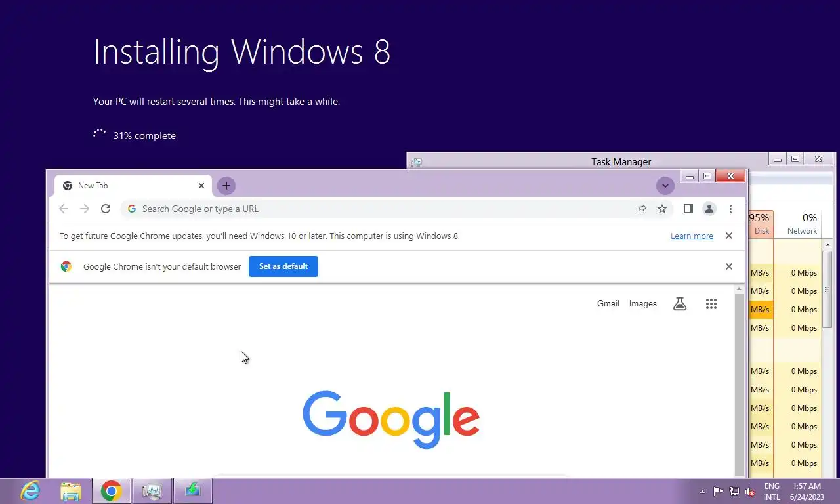Open File Explorer from the taskbar
Image resolution: width=840 pixels, height=504 pixels.
[71, 491]
